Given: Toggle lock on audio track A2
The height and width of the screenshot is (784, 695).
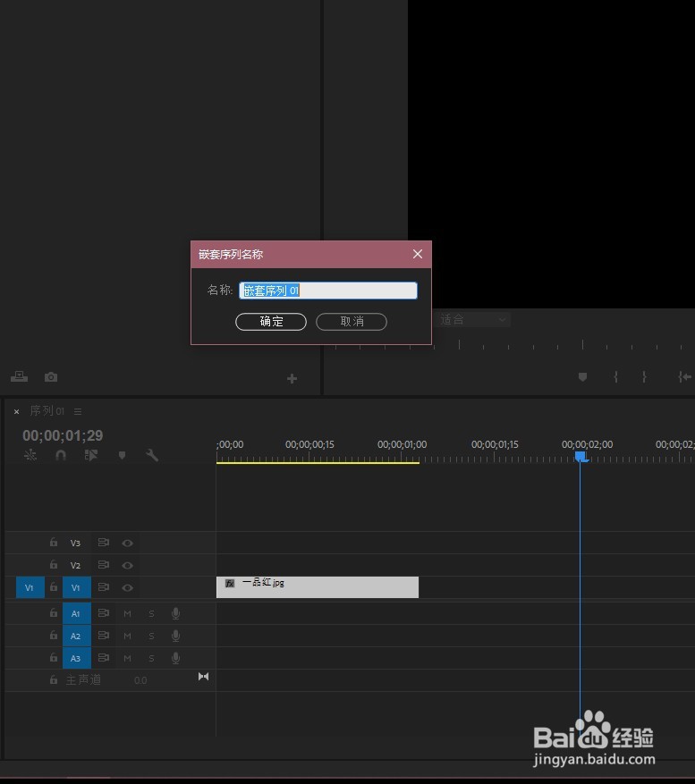Looking at the screenshot, I should pyautogui.click(x=54, y=635).
